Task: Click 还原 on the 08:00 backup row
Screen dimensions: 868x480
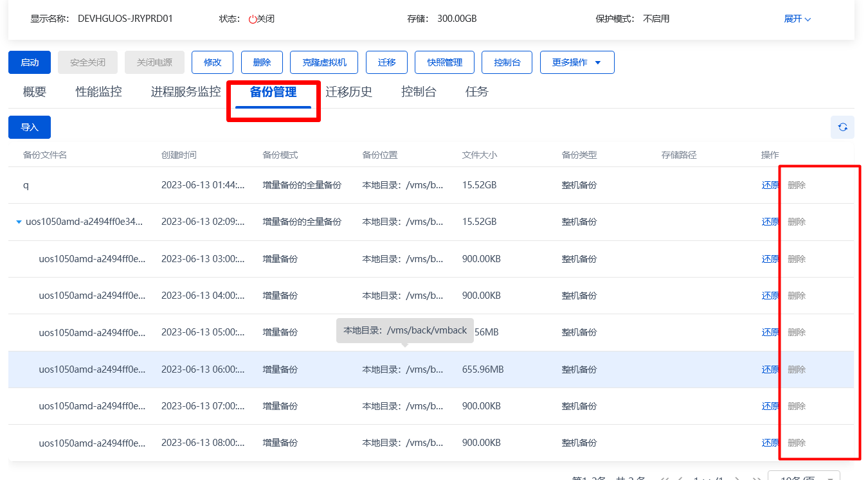Action: [x=770, y=443]
